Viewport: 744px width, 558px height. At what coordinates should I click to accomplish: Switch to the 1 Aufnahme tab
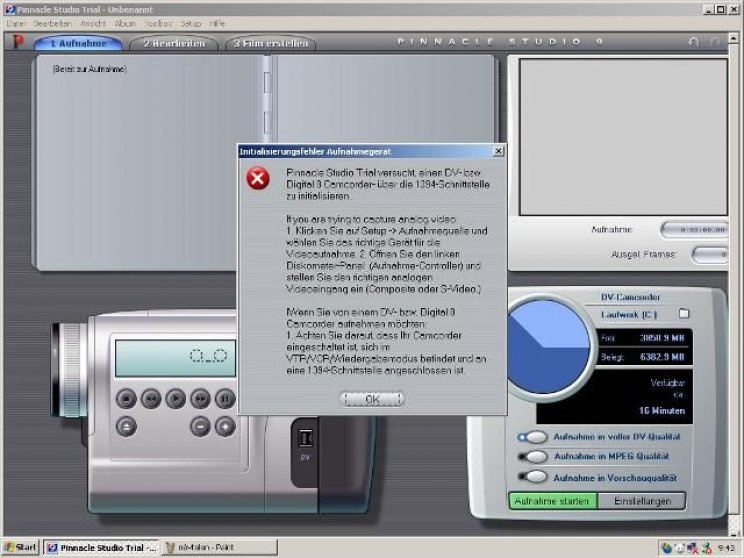(78, 43)
